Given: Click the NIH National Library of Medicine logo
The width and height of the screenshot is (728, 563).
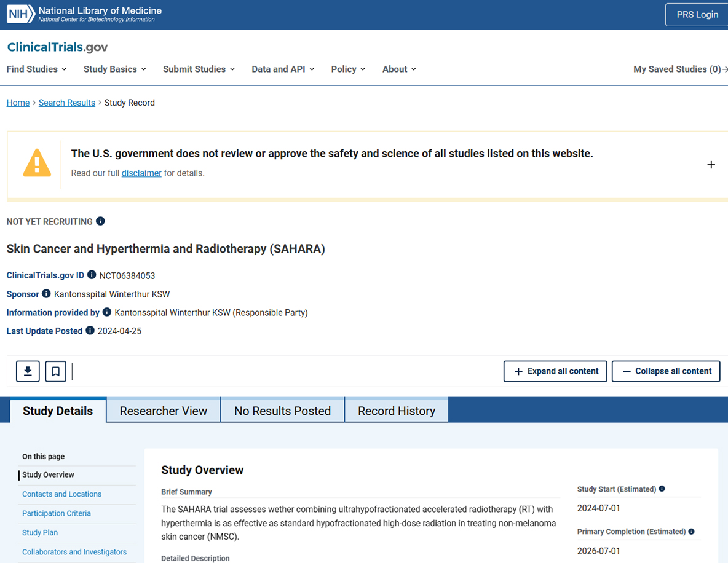Looking at the screenshot, I should 84,14.
